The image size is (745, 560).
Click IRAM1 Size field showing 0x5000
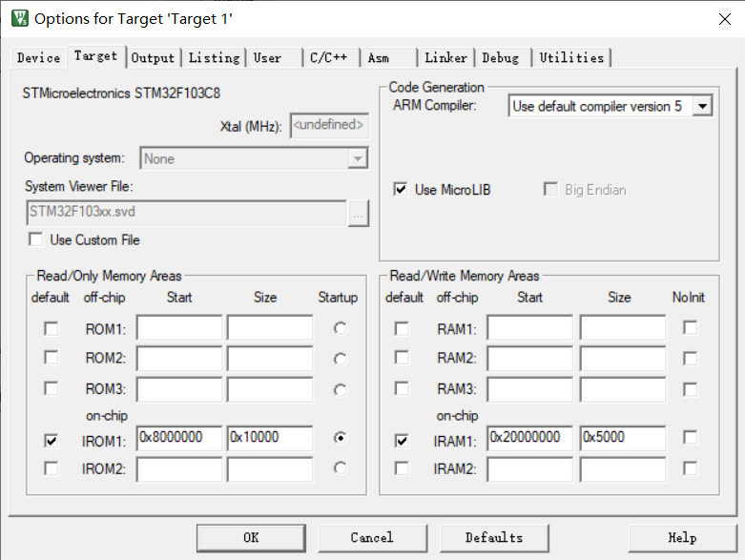(622, 438)
